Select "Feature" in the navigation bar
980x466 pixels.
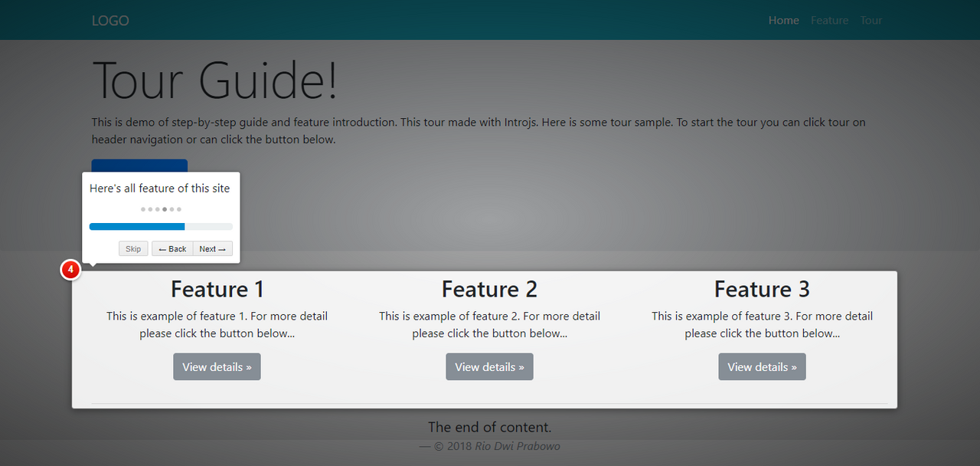pos(829,21)
